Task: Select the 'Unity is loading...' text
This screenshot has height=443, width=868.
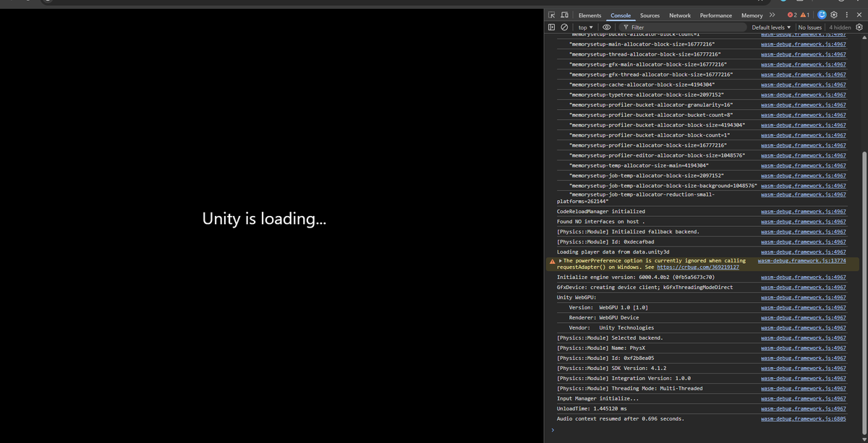Action: 264,219
